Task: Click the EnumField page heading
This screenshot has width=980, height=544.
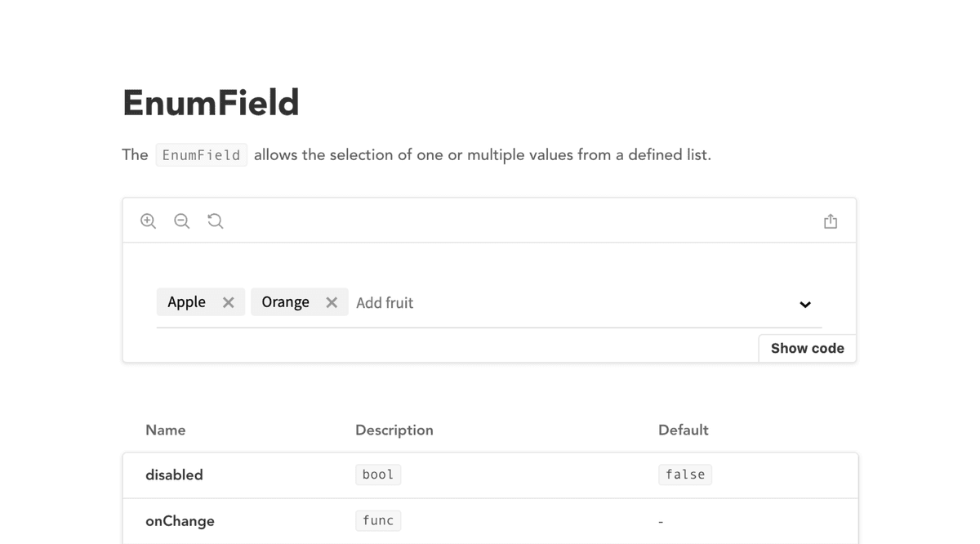Action: click(x=211, y=103)
